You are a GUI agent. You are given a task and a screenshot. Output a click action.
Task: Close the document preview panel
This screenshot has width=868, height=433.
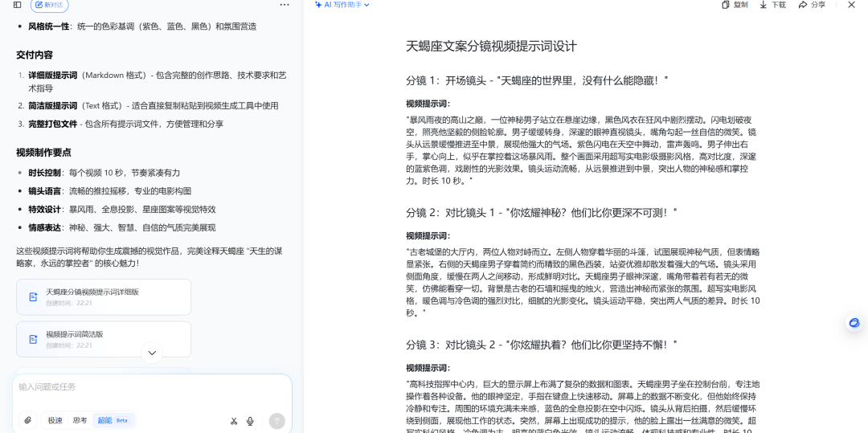click(852, 5)
